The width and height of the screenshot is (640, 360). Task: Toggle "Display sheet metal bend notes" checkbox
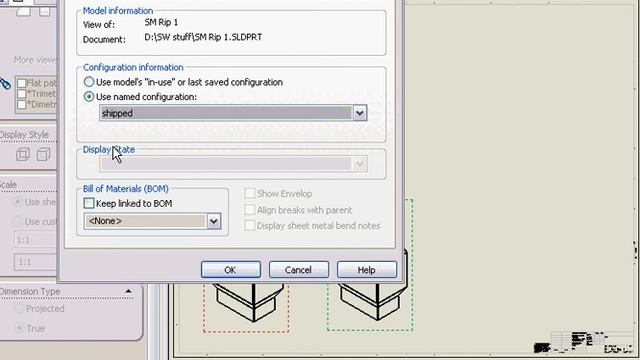249,225
